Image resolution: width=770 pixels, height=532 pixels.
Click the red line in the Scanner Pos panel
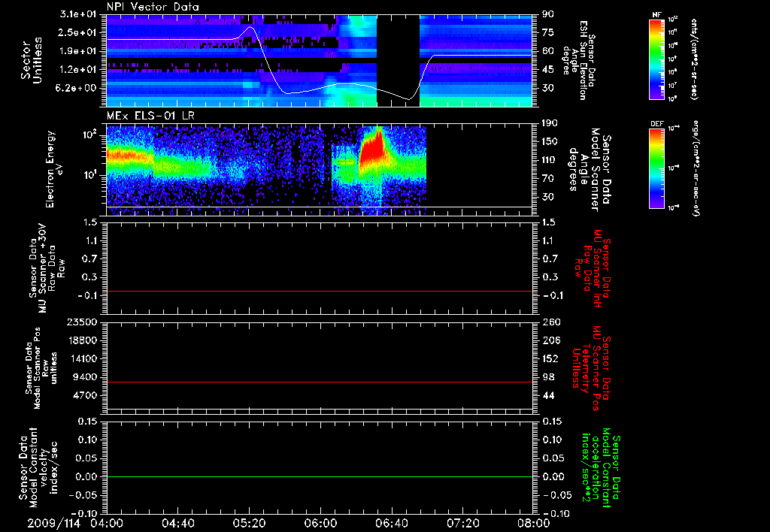tap(319, 382)
